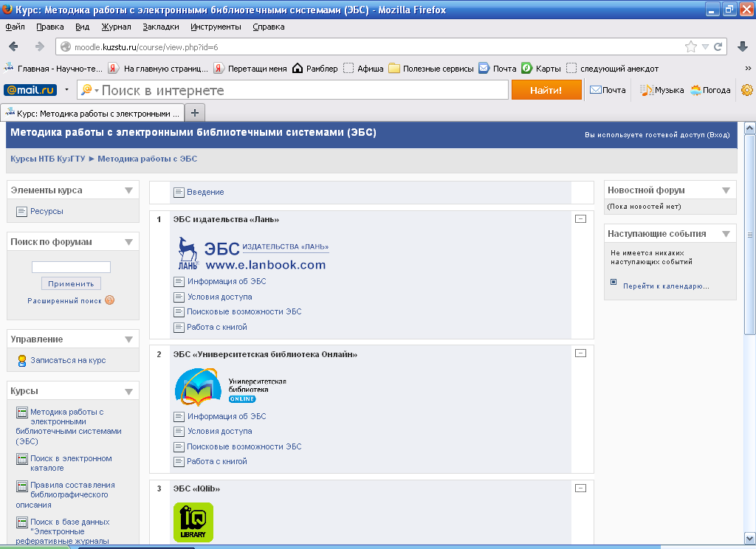Viewport: 756px width, 549px height.
Task: Collapse section 2 Университетская библиотека Онлайн
Action: [x=580, y=353]
